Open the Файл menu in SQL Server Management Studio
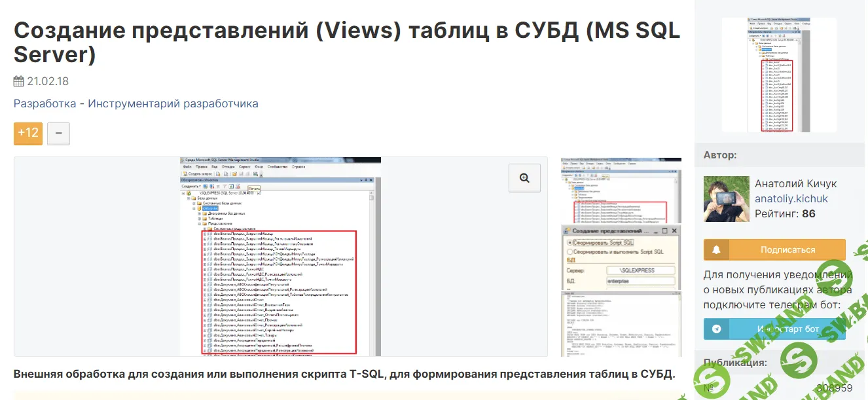The width and height of the screenshot is (868, 400). coord(188,167)
